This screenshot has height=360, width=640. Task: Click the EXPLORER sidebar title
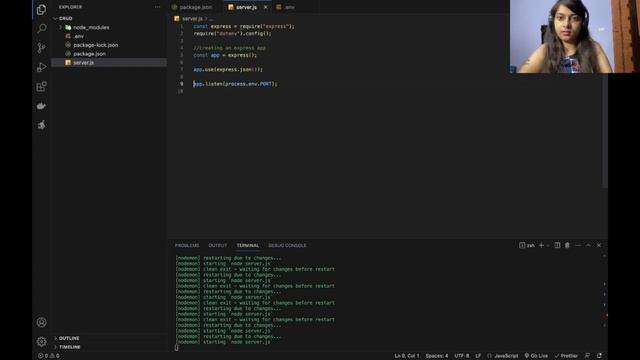pos(70,7)
